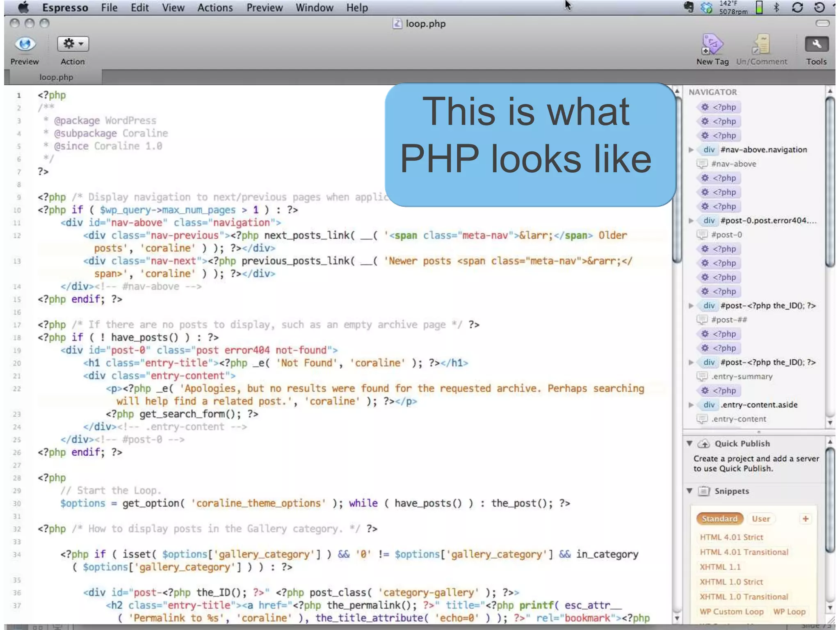Collapse the Snippets section
840x630 pixels.
[690, 491]
